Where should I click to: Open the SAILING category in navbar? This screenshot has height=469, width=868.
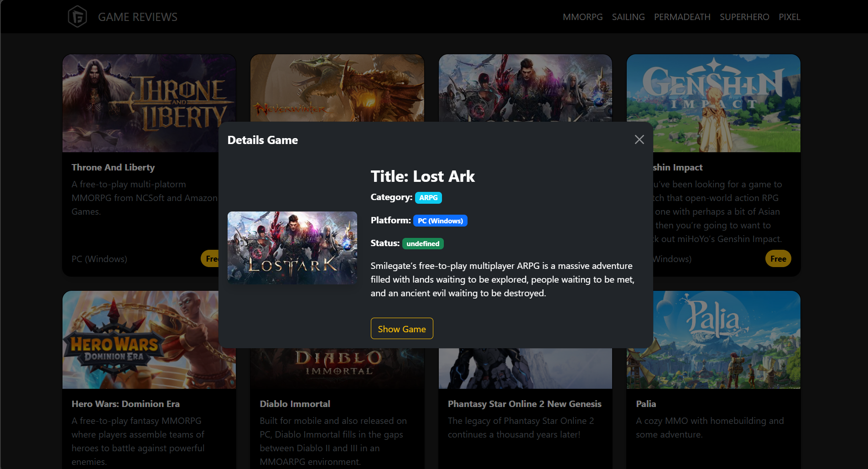point(628,17)
